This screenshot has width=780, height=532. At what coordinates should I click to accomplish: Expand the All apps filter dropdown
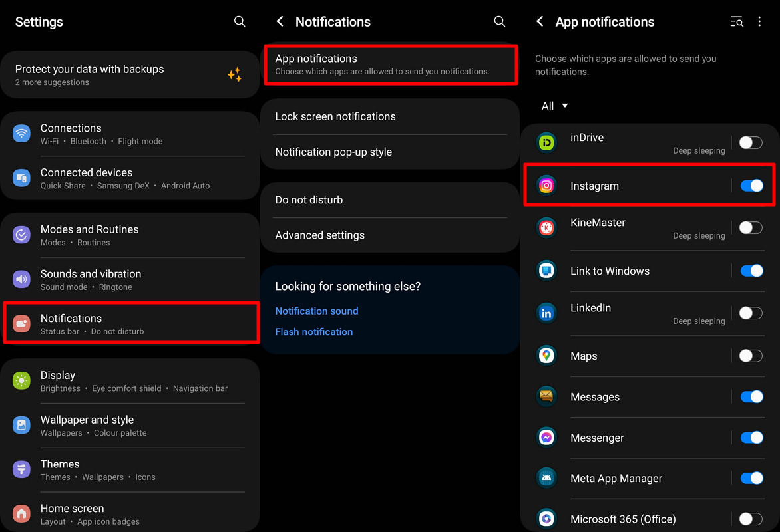(x=554, y=106)
